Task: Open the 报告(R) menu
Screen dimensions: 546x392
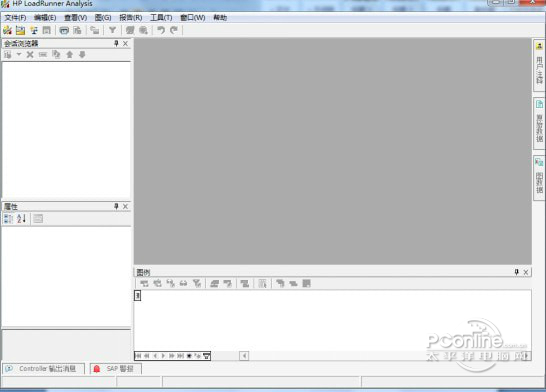Action: [131, 17]
